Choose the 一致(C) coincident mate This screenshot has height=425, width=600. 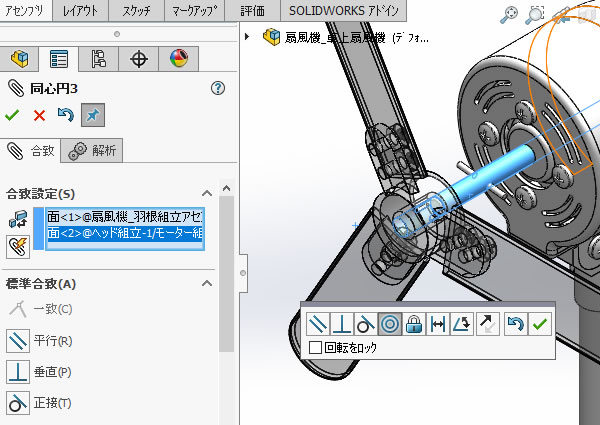coord(40,309)
